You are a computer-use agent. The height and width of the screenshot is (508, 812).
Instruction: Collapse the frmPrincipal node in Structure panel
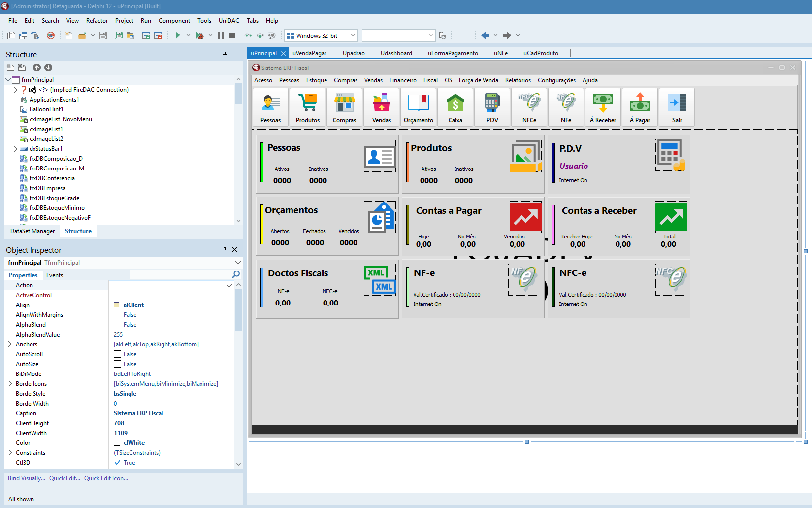(x=7, y=79)
